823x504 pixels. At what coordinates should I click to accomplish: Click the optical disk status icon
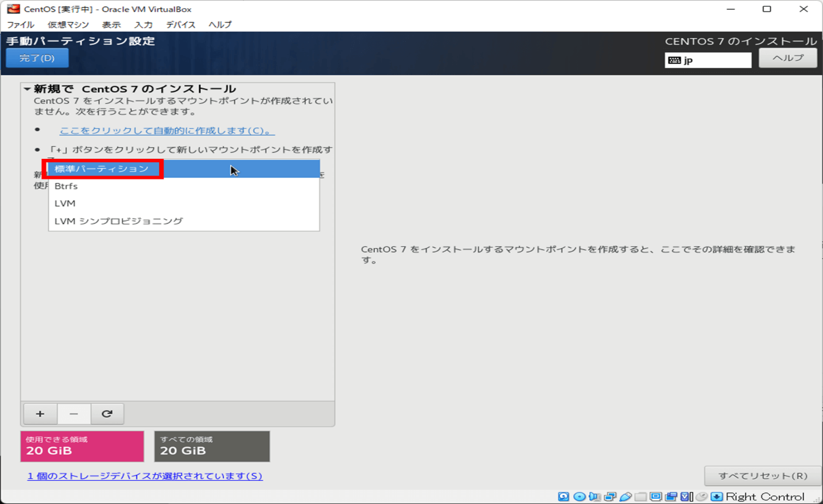(x=580, y=497)
